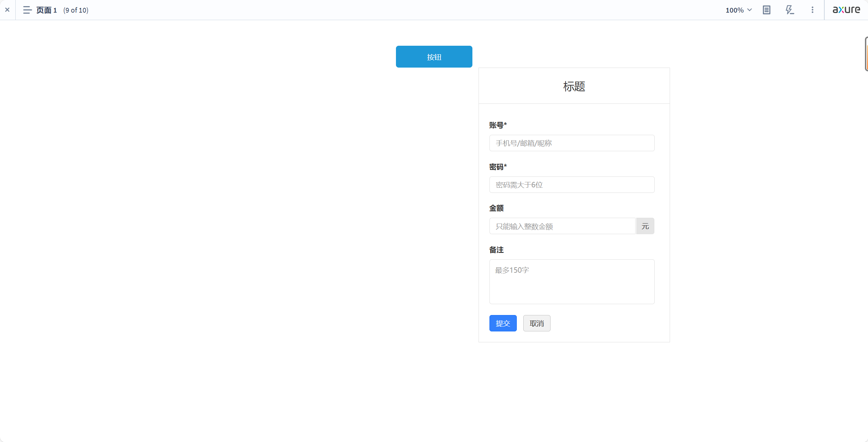Focus the 账号 phone/email input field
868x442 pixels.
572,143
